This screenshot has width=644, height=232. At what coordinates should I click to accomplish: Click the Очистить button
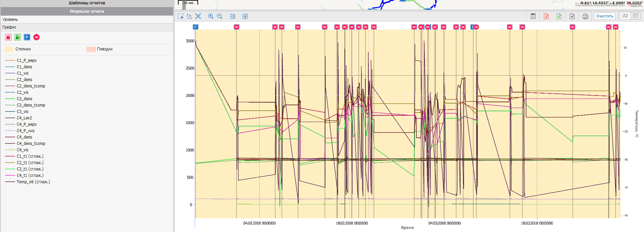coord(604,16)
